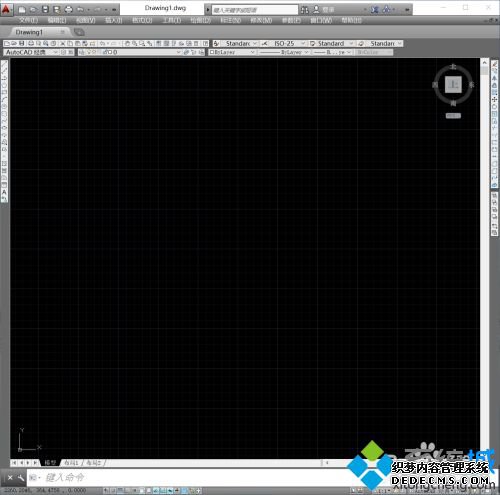The height and width of the screenshot is (495, 500).
Task: Open the first menu bar item (File)
Action: pos(28,20)
